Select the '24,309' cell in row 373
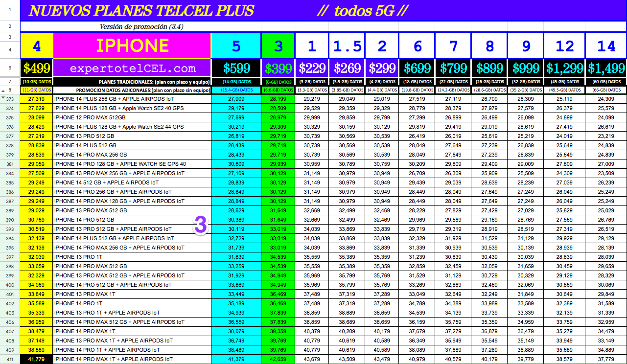The width and height of the screenshot is (627, 364). [x=606, y=99]
